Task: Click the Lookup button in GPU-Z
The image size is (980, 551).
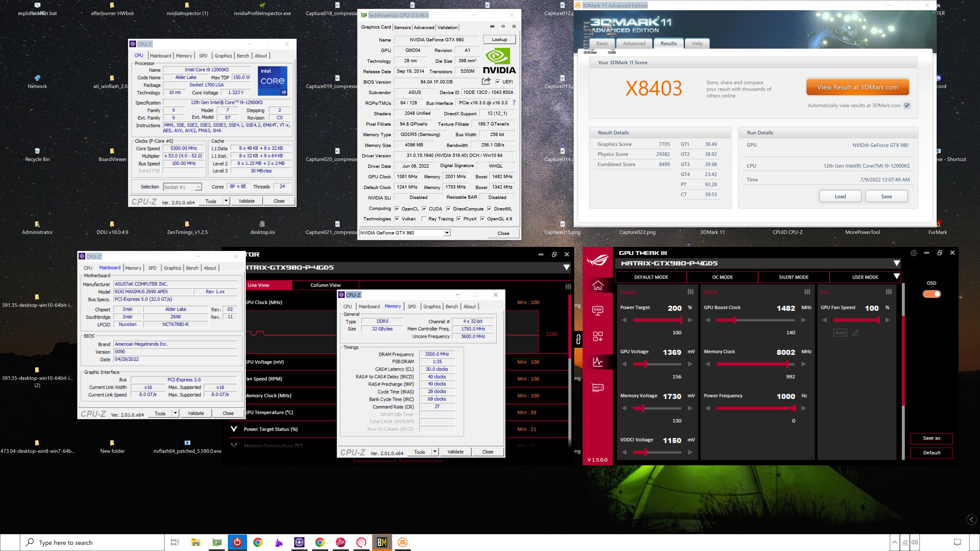Action: pos(499,40)
